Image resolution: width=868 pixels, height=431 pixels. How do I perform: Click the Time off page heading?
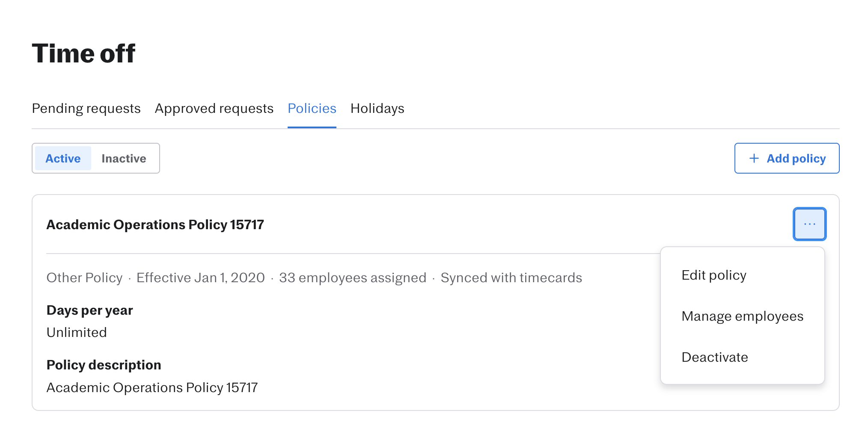[83, 53]
